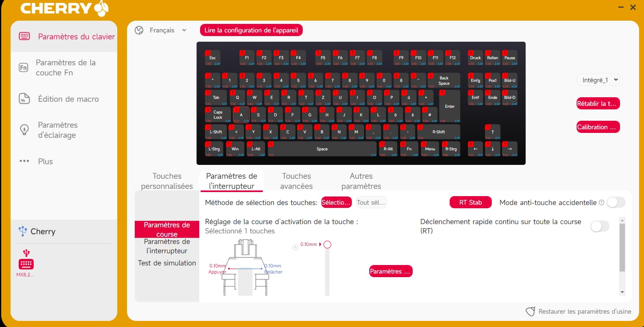
Task: Click the Cherry logo in title bar
Action: click(65, 9)
